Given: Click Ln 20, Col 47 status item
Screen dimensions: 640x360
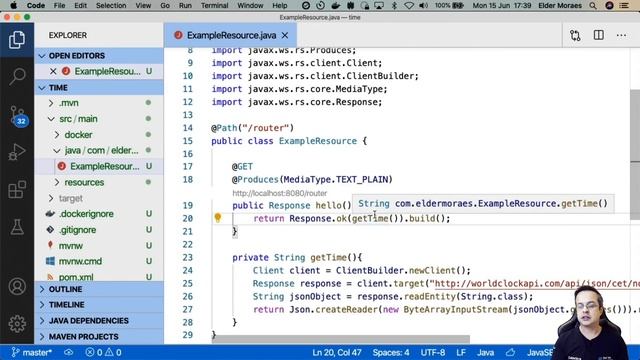Looking at the screenshot, I should [337, 352].
